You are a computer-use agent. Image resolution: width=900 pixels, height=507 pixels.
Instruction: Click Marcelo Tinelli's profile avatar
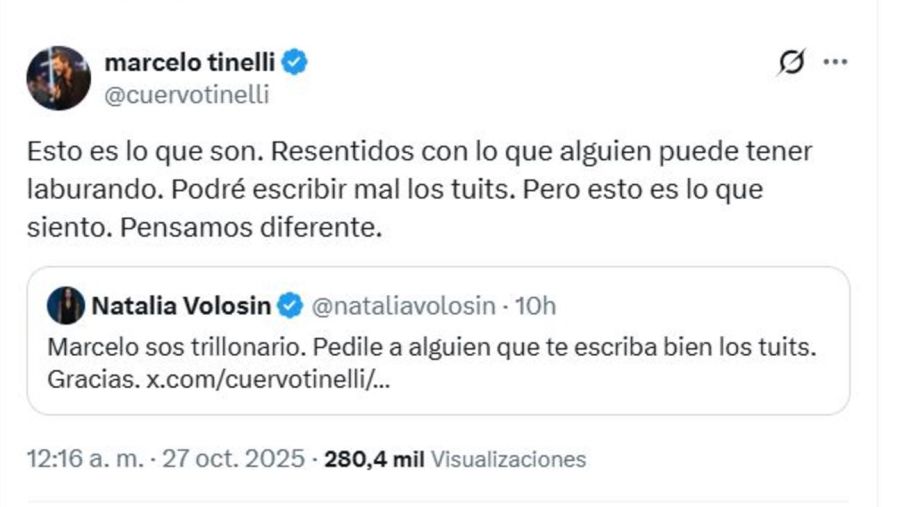pos(59,77)
